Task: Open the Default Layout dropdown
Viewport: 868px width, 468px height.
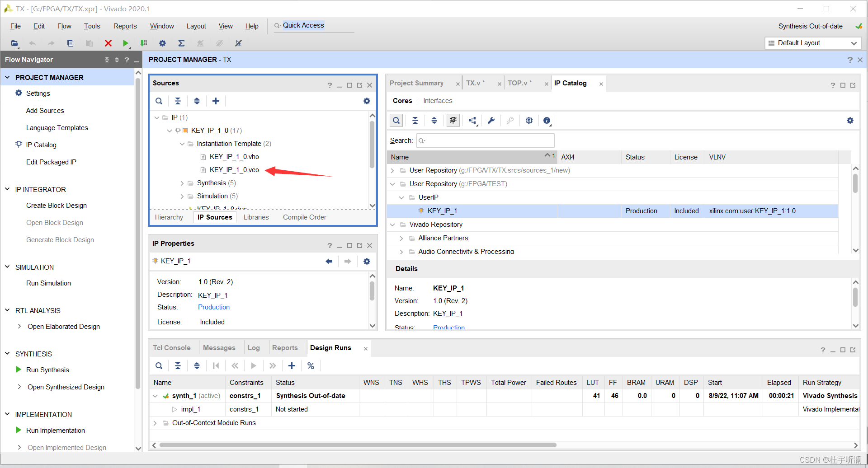Action: click(x=813, y=43)
